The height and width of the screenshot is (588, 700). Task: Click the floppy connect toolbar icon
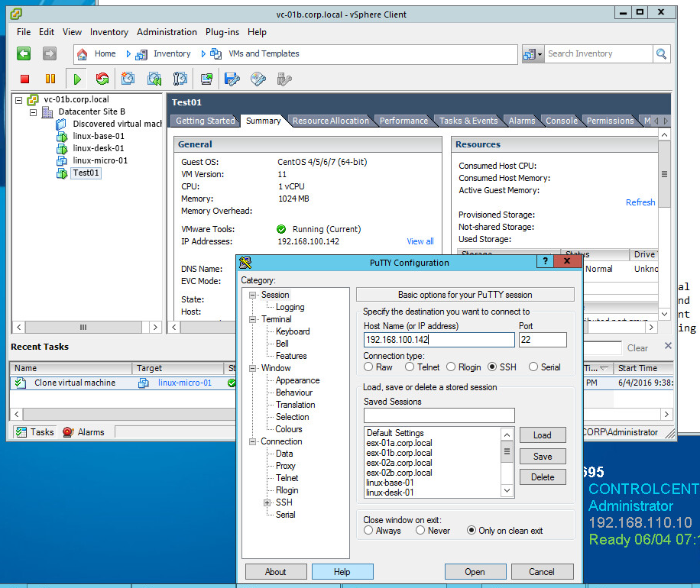[x=232, y=79]
